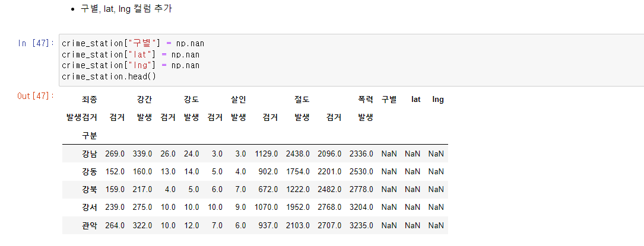Viewport: 644px width, 246px height.
Task: Click the 2336.0 cell
Action: (x=361, y=154)
